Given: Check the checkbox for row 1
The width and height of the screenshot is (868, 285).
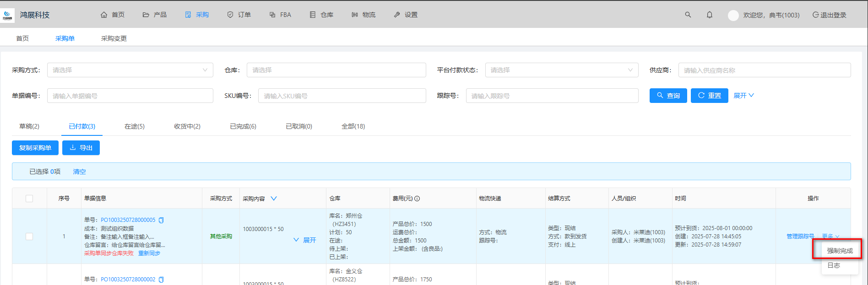Looking at the screenshot, I should coord(29,237).
